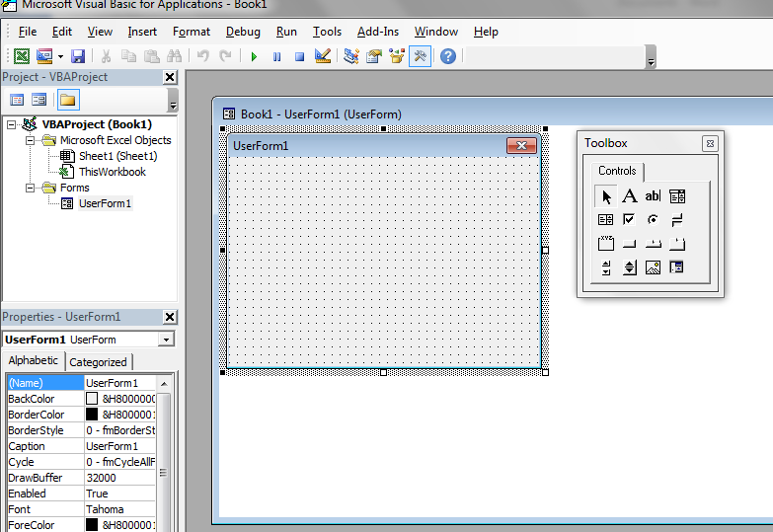Select the CommandButton control in Toolbox

coord(629,244)
